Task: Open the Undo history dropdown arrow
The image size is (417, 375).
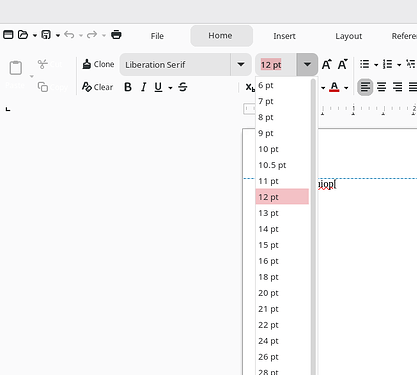Action: [x=81, y=35]
